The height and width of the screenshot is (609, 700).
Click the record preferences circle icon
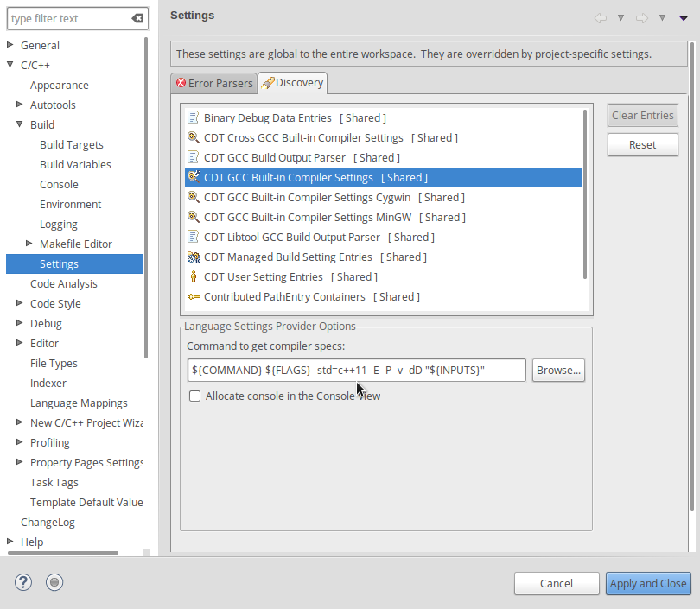tap(54, 582)
